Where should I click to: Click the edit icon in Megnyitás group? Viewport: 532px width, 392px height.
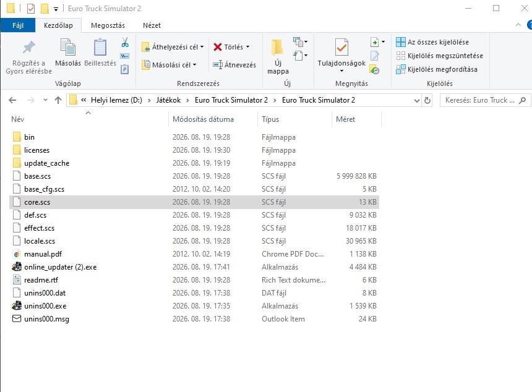click(375, 56)
